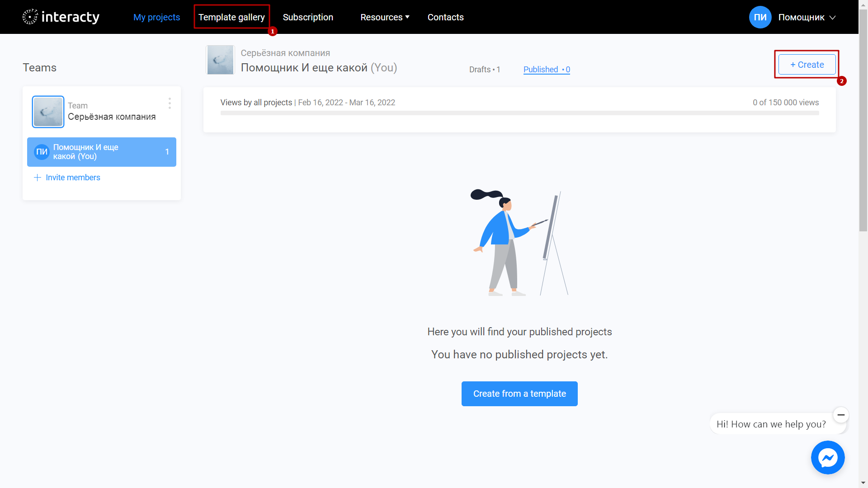
Task: Toggle Drafts filter on projects list
Action: (484, 70)
